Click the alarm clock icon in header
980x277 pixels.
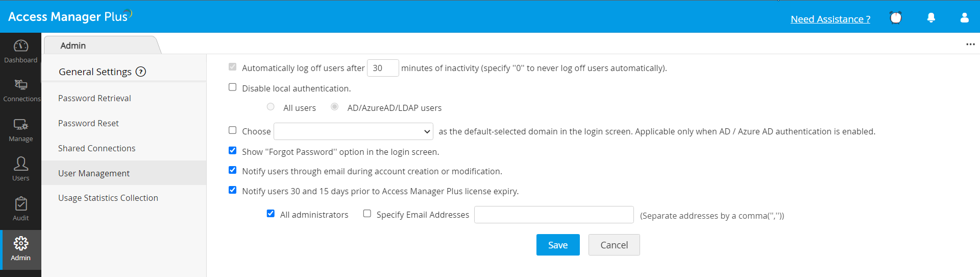(x=896, y=17)
